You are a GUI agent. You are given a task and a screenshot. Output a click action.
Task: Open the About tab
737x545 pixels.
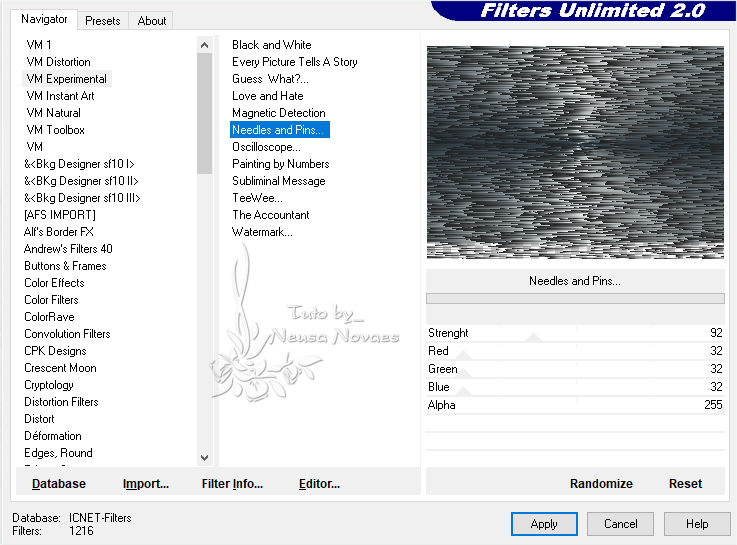pyautogui.click(x=151, y=21)
